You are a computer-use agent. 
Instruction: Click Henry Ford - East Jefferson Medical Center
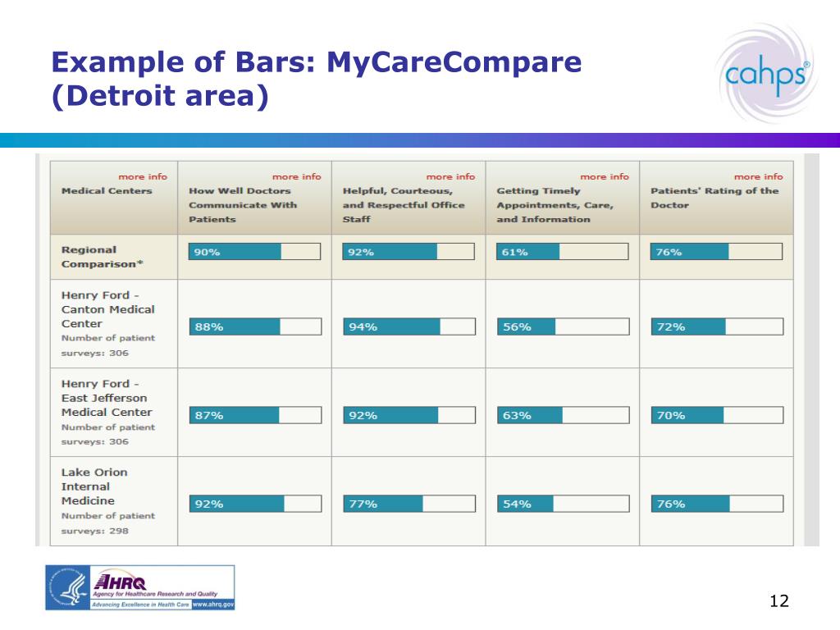pyautogui.click(x=107, y=398)
